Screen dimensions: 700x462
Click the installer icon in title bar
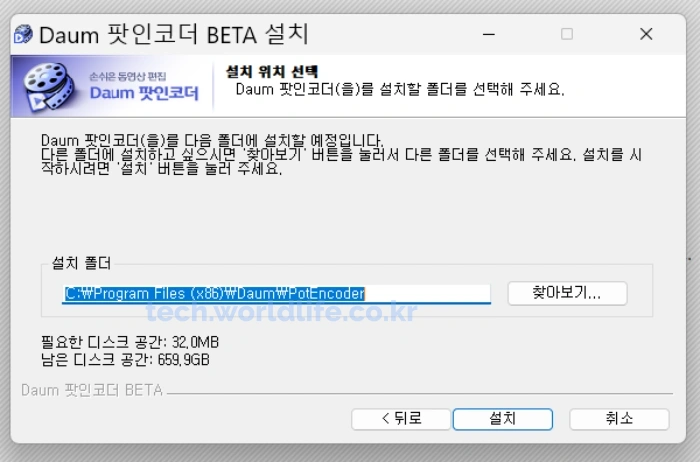(23, 34)
